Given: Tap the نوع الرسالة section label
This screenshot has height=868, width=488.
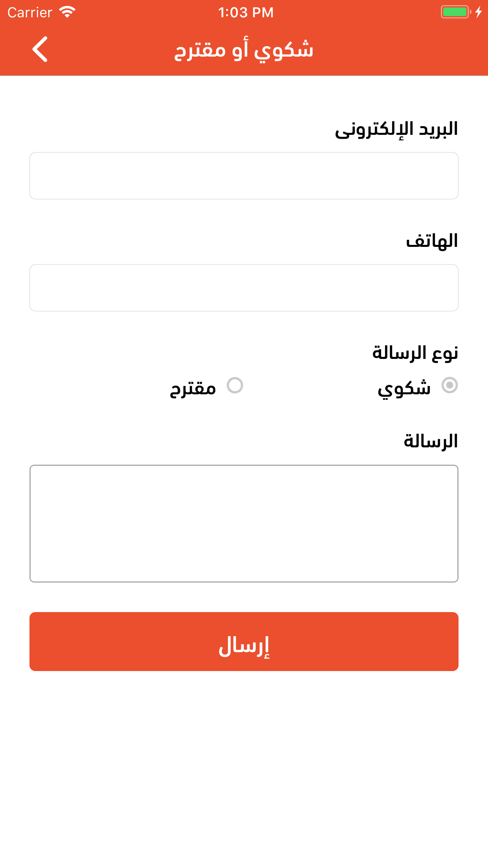Looking at the screenshot, I should [415, 353].
